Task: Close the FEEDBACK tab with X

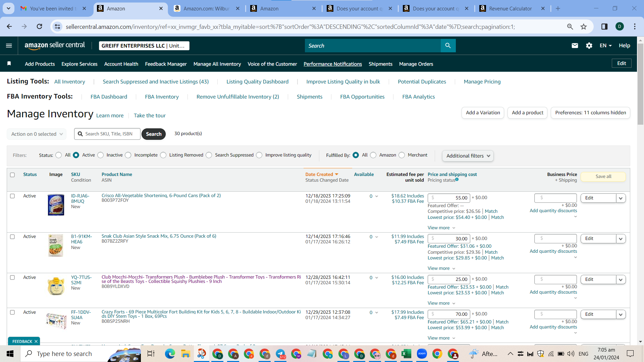Action: point(36,341)
